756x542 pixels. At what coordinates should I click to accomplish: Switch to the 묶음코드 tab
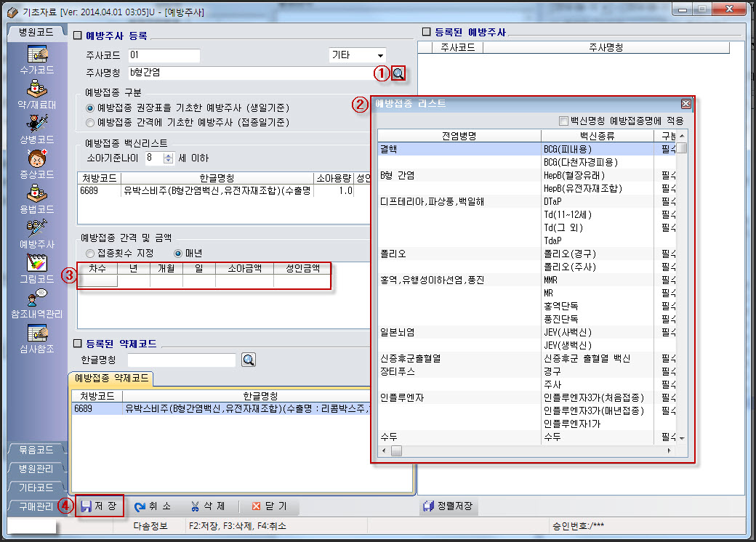click(x=36, y=450)
